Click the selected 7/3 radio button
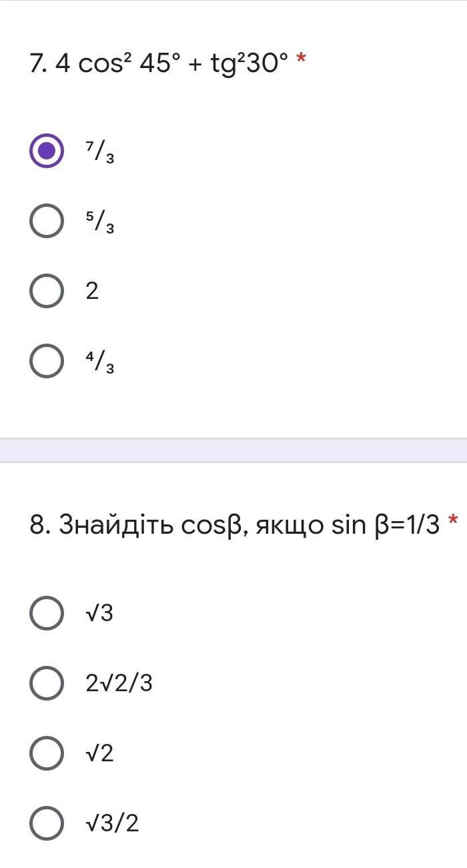Viewport: 467px width, 868px height. click(47, 151)
